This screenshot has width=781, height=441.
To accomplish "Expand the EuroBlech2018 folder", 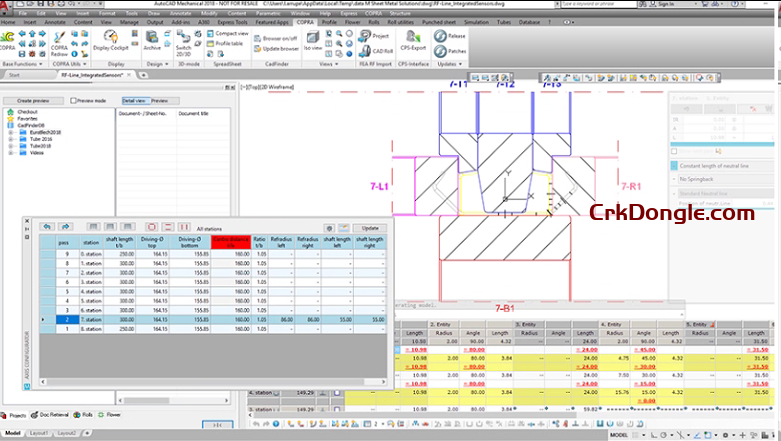I will 10,133.
